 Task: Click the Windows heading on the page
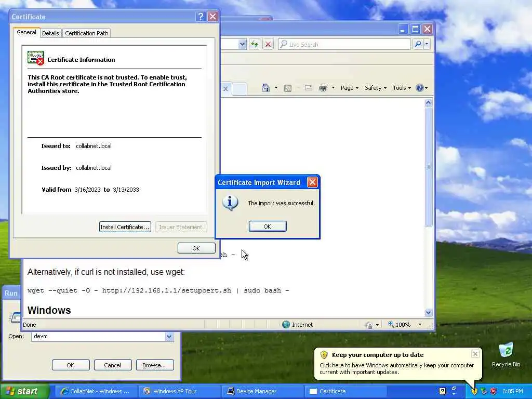(49, 310)
